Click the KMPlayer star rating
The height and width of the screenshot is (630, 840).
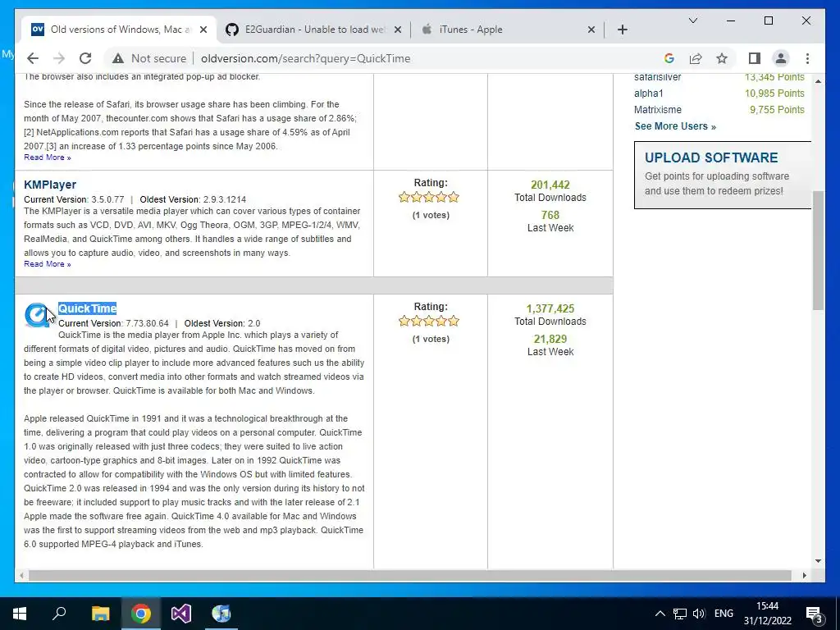428,197
